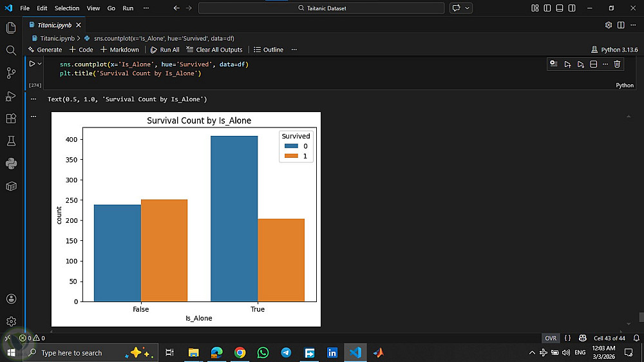Open notifications bell in status bar
Viewport: 644px width, 362px height.
point(636,338)
